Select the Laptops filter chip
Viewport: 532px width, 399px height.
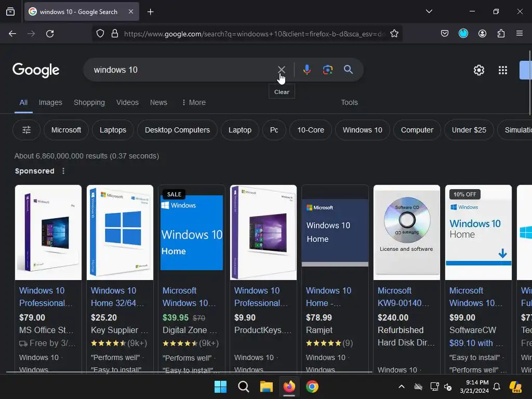[113, 130]
